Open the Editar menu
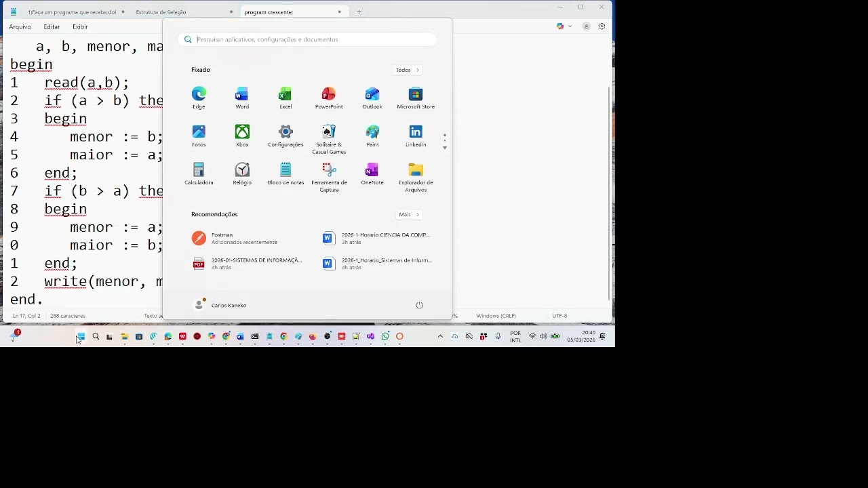Screen dimensions: 868x488 [x=52, y=26]
